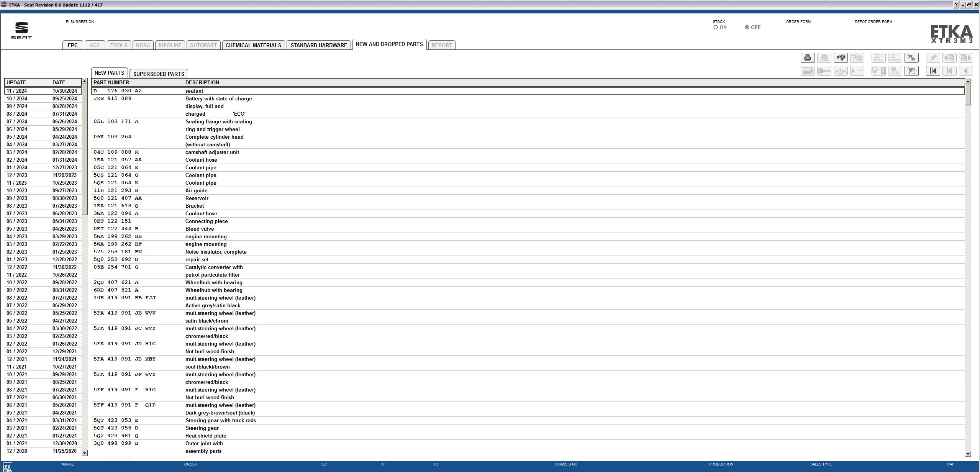Open the list overview icon
The width and height of the screenshot is (980, 472).
point(808,71)
